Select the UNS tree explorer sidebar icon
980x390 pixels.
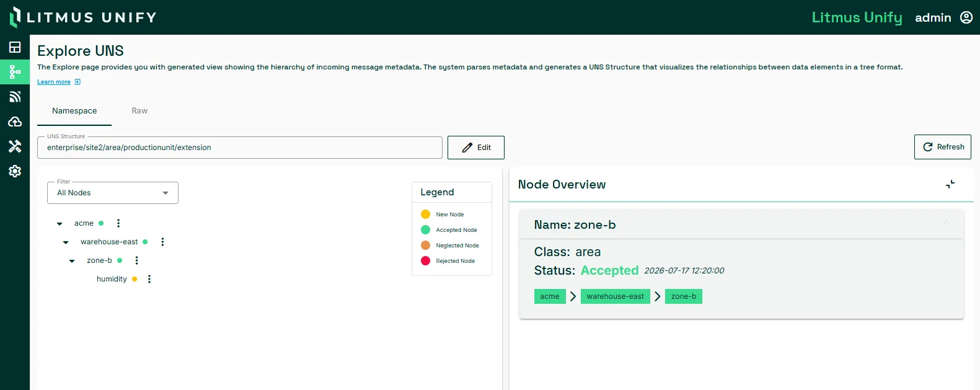(15, 72)
